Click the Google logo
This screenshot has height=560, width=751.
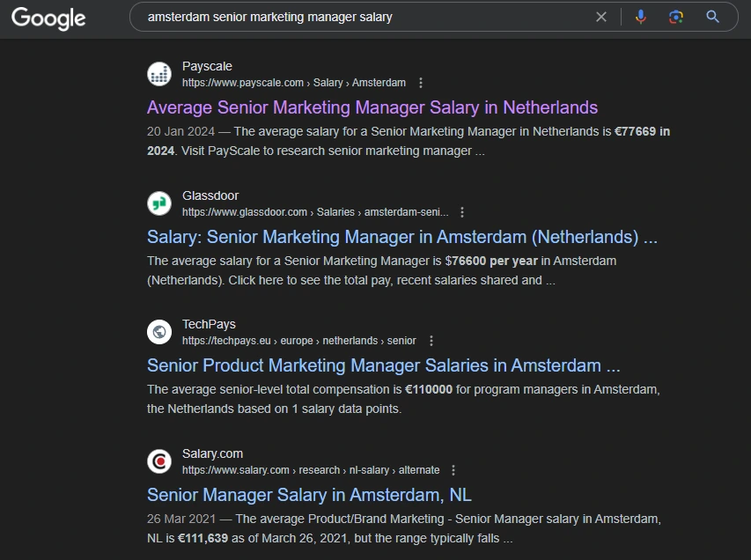point(48,18)
